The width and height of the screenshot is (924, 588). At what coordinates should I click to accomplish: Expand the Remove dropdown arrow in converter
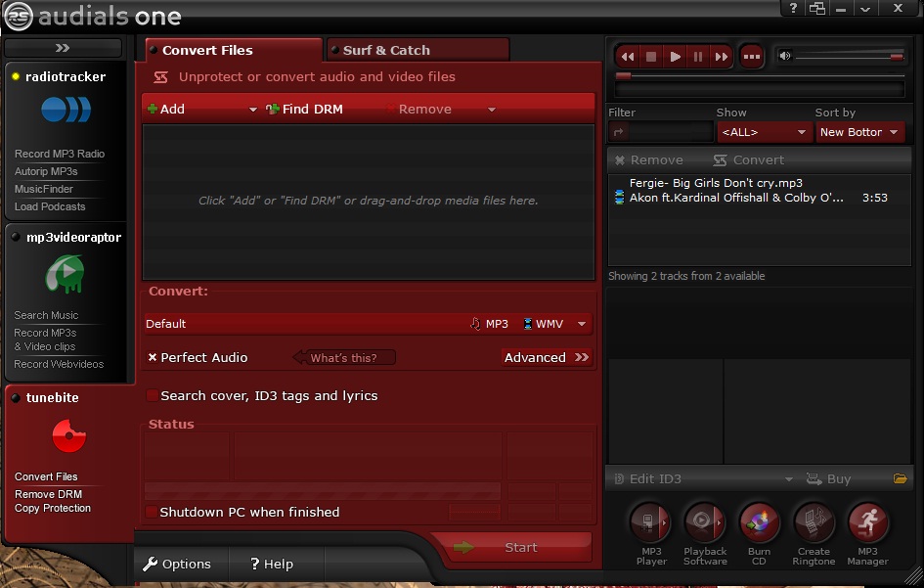tap(492, 110)
